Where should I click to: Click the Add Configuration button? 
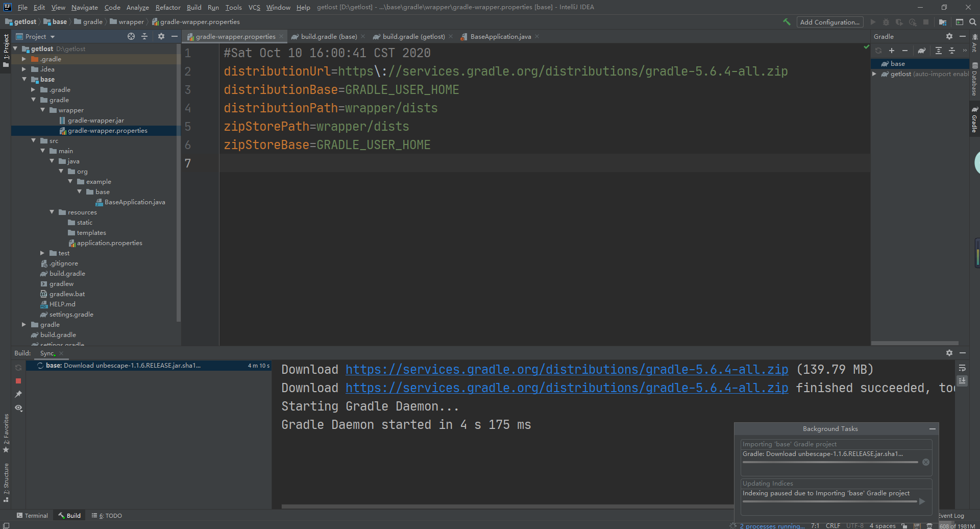(829, 22)
